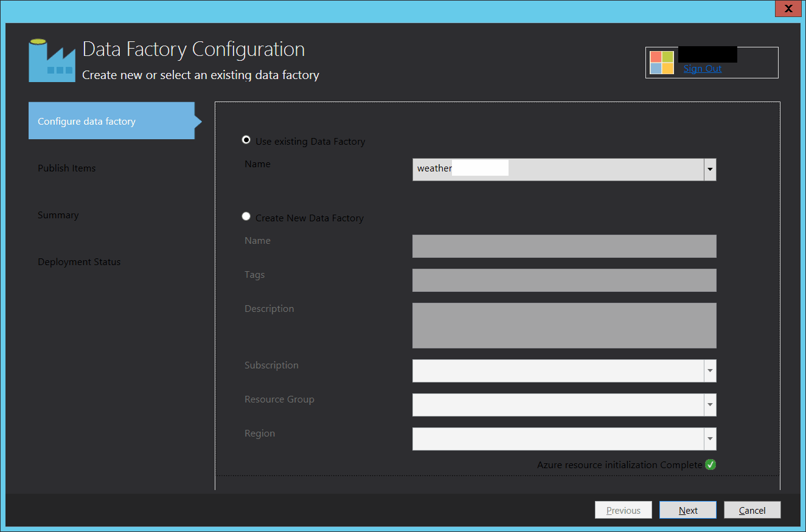The width and height of the screenshot is (806, 532).
Task: Click the Subscription label
Action: (271, 365)
